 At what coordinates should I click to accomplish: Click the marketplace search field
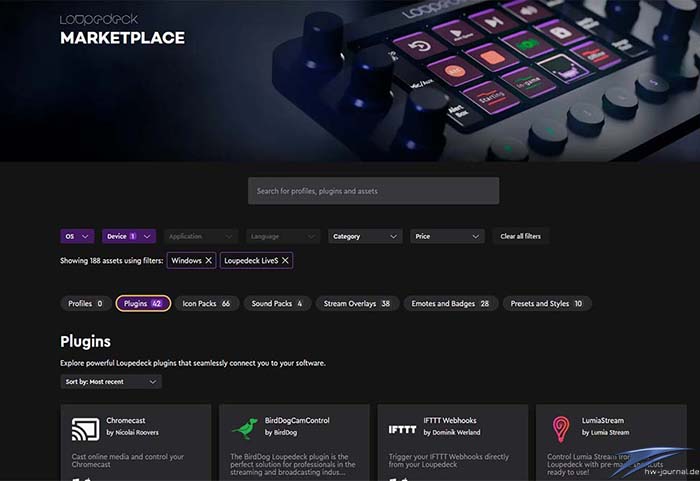pyautogui.click(x=374, y=191)
